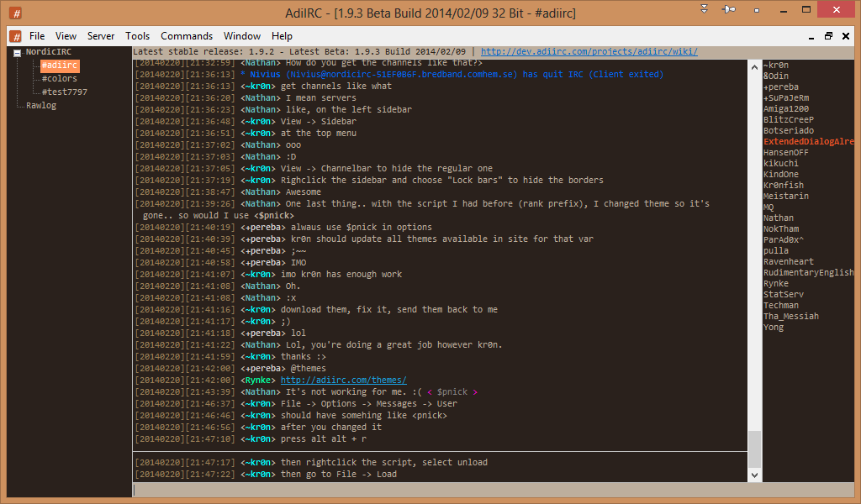Select the NordicIRC server in sidebar
The height and width of the screenshot is (504, 861).
tap(48, 51)
